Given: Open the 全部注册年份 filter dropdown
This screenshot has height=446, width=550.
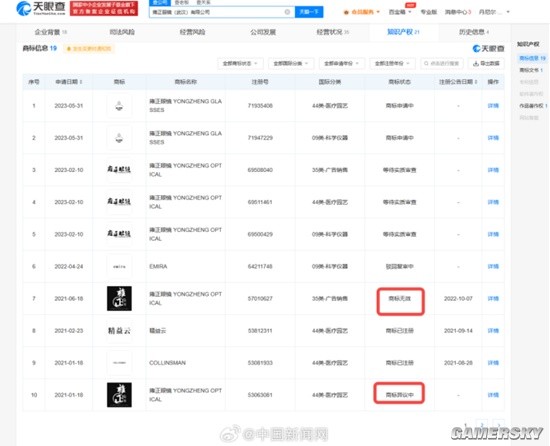Looking at the screenshot, I should (392, 63).
